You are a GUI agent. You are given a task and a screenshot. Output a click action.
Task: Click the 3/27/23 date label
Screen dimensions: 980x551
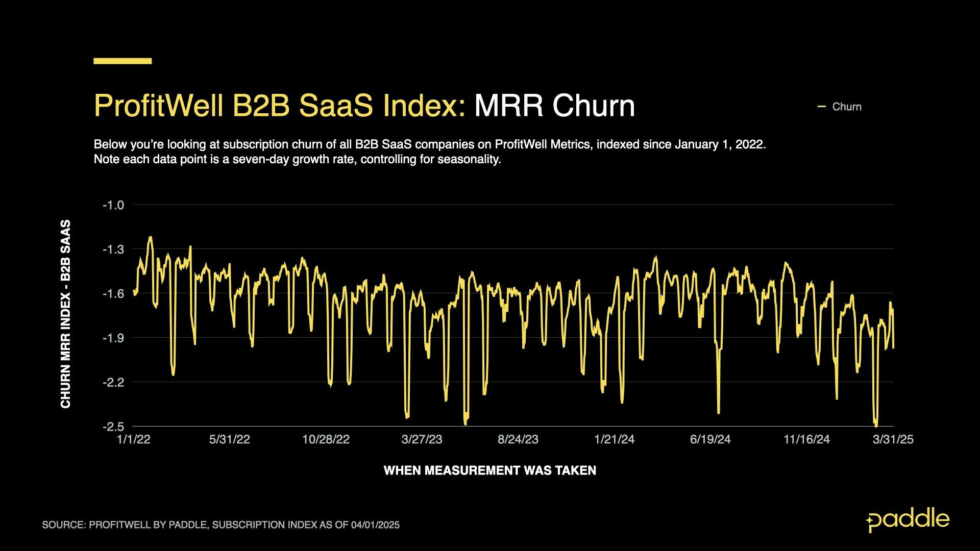tap(422, 439)
